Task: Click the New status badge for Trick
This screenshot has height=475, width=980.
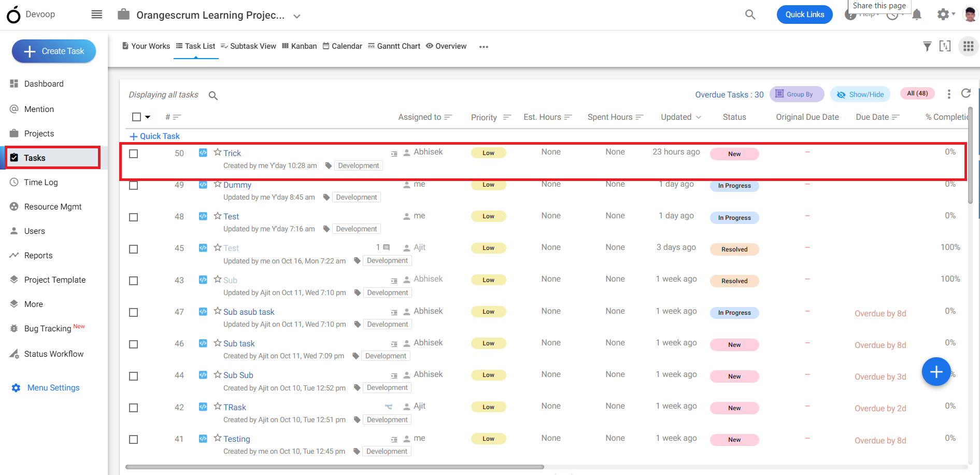Action: [x=734, y=154]
